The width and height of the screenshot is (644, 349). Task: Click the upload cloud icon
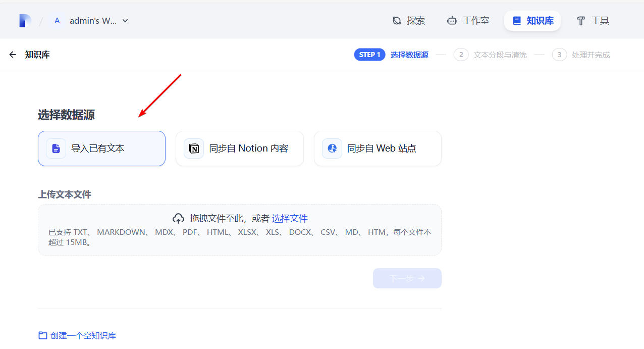(178, 219)
